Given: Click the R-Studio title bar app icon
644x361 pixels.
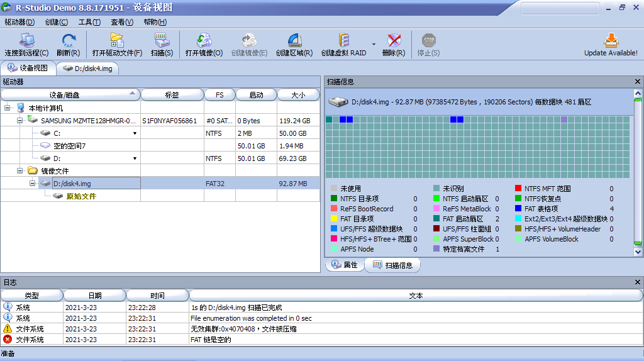Looking at the screenshot, I should point(6,7).
